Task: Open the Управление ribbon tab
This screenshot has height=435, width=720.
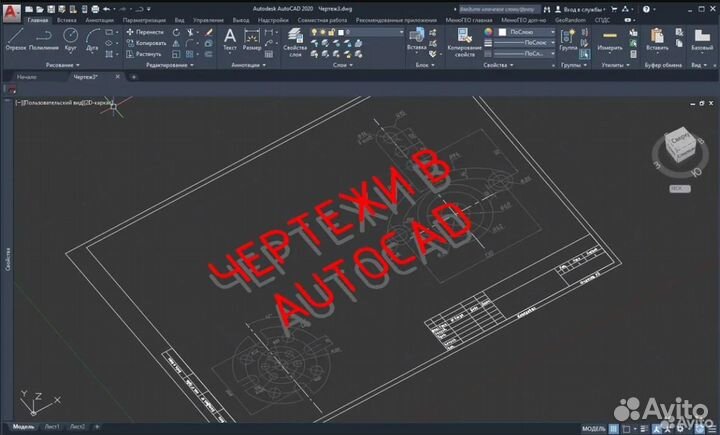Action: (x=208, y=20)
